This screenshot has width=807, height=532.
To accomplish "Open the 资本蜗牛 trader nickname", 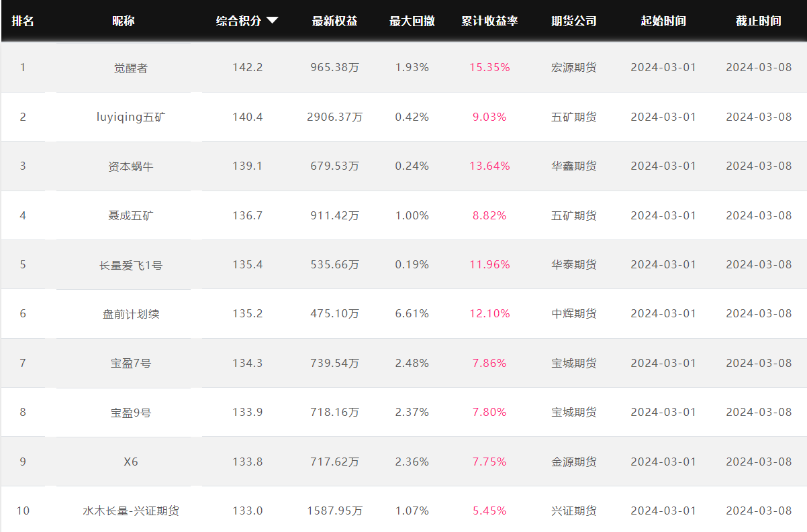I will [x=131, y=166].
